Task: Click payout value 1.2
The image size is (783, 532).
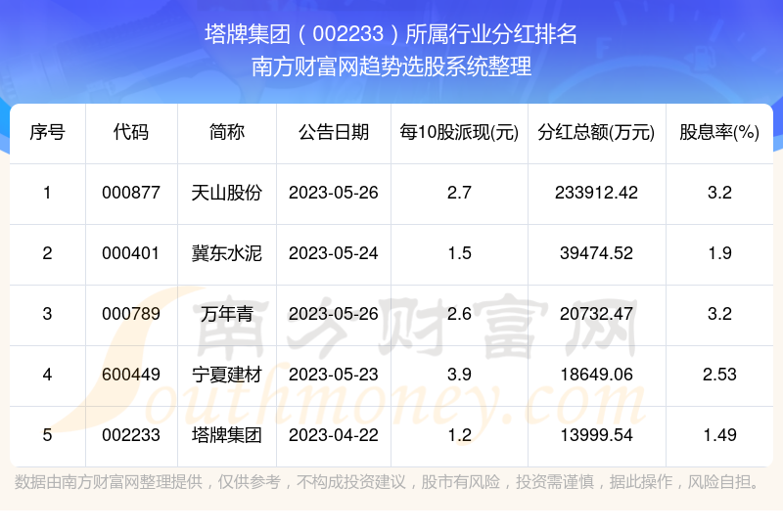Action: pos(459,435)
